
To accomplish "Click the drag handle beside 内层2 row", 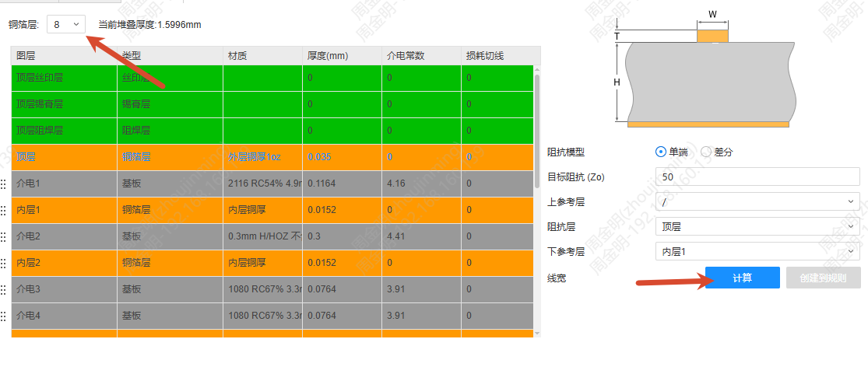I will [x=3, y=264].
